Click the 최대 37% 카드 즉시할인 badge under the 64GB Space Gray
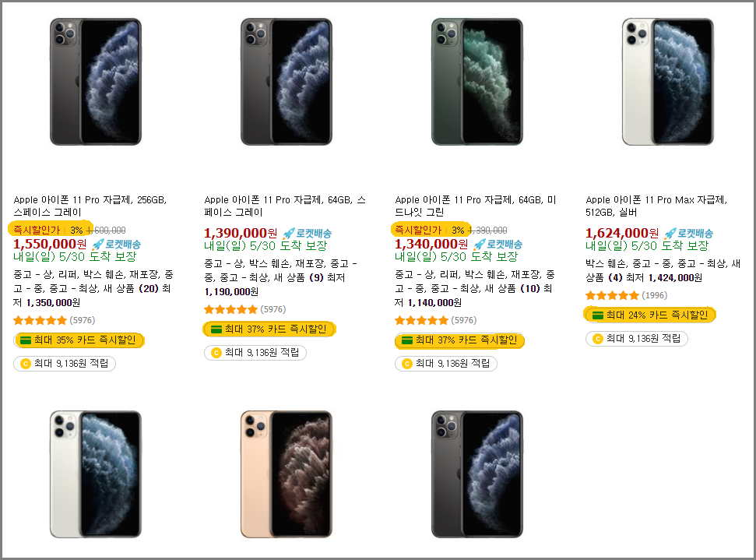The image size is (756, 560). [269, 329]
